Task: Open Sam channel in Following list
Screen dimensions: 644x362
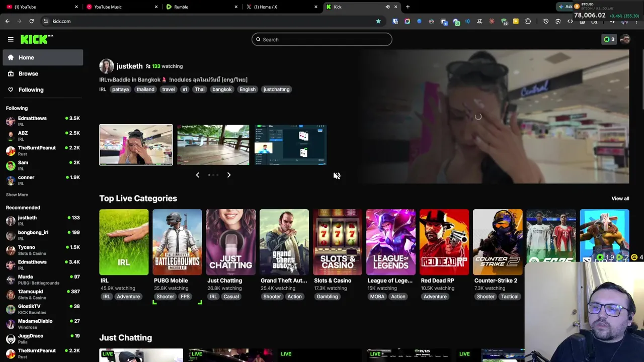Action: pos(43,165)
